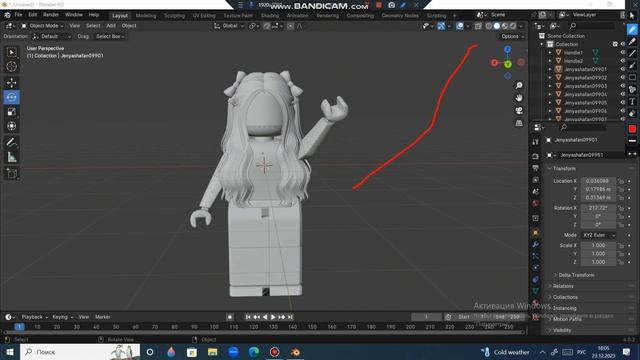The height and width of the screenshot is (360, 640).
Task: Expand the Handle1 tree item
Action: coord(550,53)
